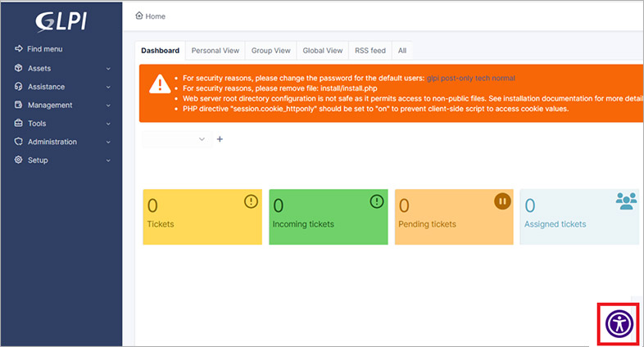Viewport: 644px width, 347px height.
Task: Expand the Assistance sidebar menu
Action: [61, 87]
